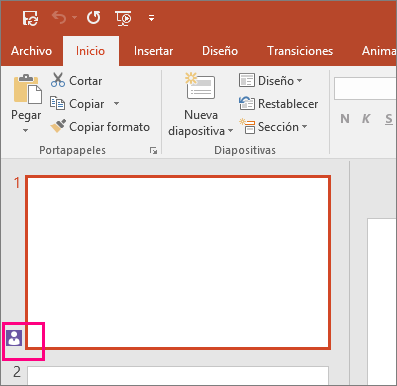Toggle italic with the K button
397x386 pixels.
click(x=366, y=119)
